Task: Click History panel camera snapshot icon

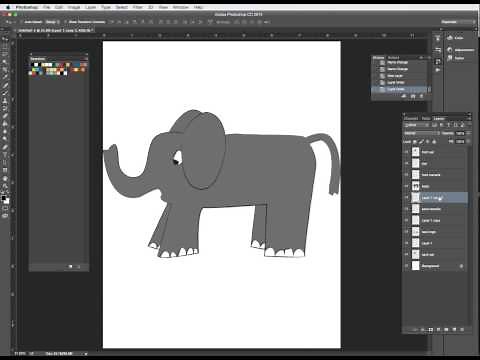Action: pyautogui.click(x=413, y=96)
